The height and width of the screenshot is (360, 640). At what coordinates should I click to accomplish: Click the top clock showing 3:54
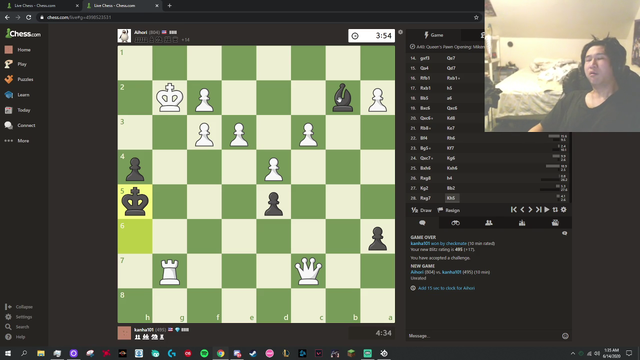pos(371,36)
